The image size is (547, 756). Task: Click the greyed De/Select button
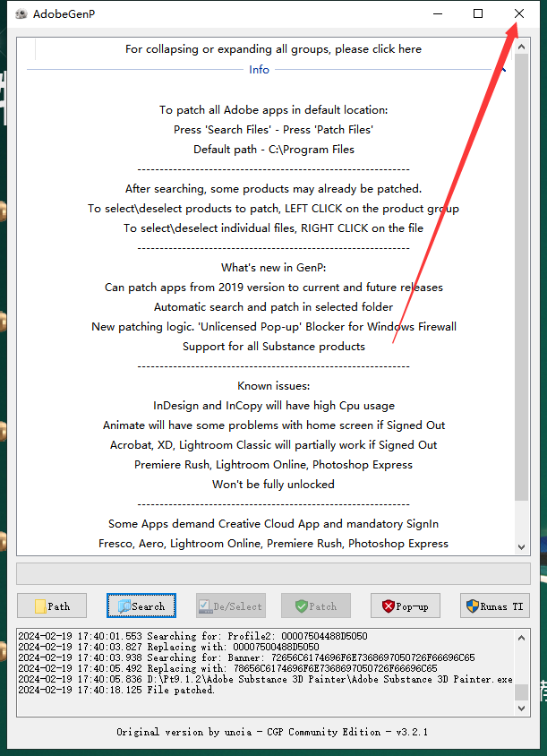(231, 606)
